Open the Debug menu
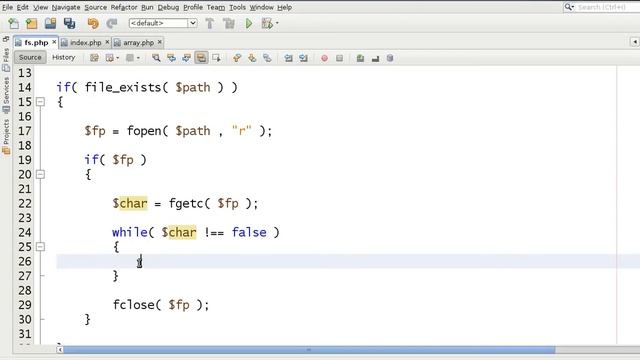 tap(168, 7)
